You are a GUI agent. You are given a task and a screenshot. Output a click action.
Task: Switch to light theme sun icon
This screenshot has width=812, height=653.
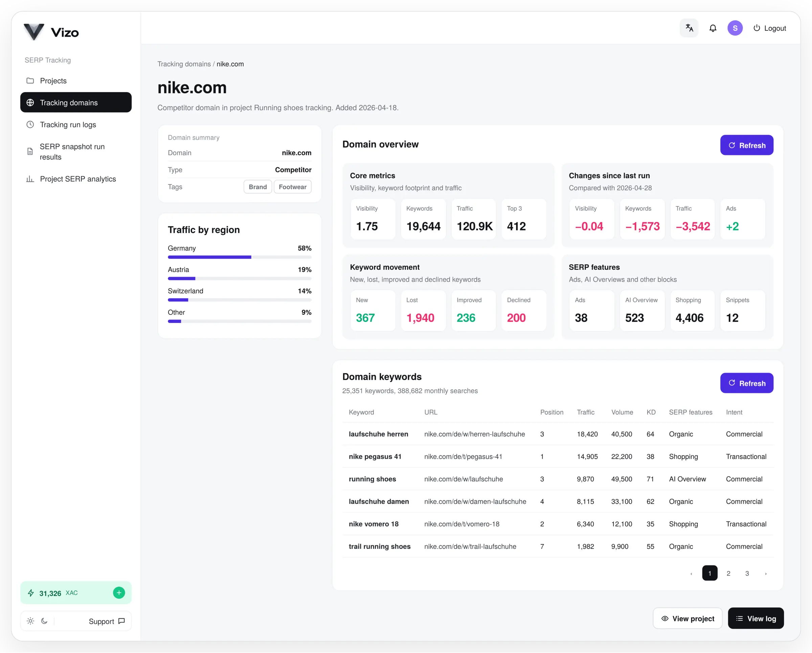point(30,621)
